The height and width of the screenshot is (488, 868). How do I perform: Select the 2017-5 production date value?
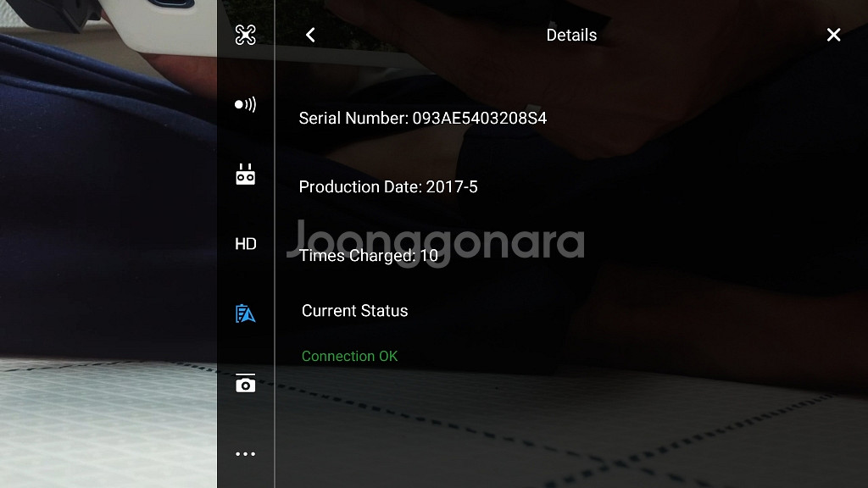(452, 187)
